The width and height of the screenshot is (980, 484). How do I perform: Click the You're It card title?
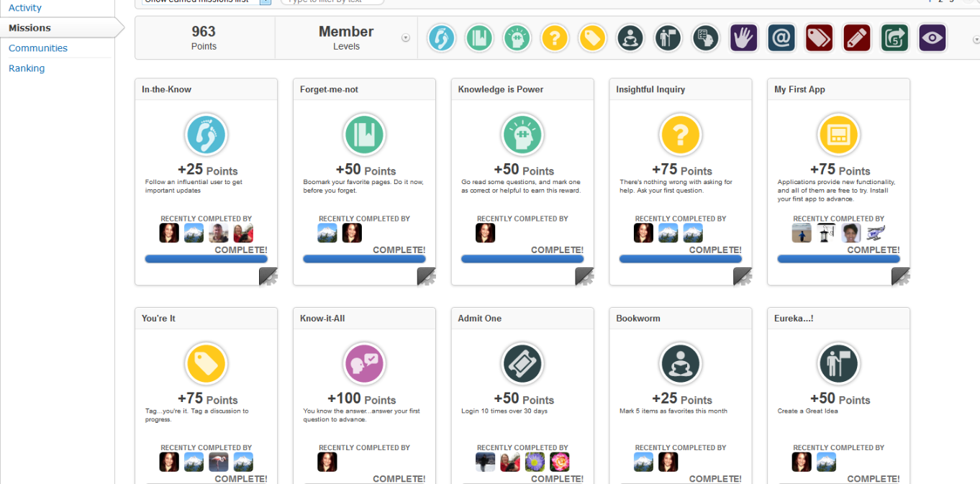pyautogui.click(x=158, y=318)
